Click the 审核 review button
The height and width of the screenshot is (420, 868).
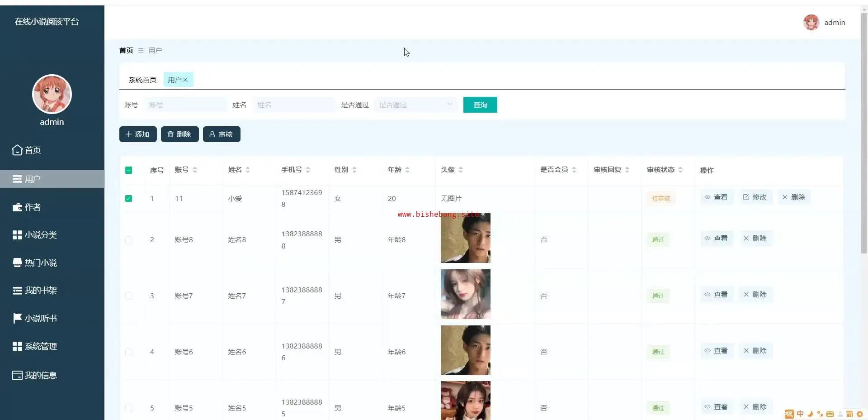[222, 134]
